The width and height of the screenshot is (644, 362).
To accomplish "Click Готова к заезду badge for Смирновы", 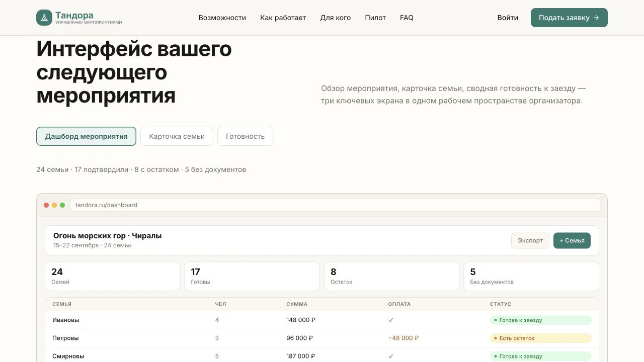I will [x=541, y=356].
